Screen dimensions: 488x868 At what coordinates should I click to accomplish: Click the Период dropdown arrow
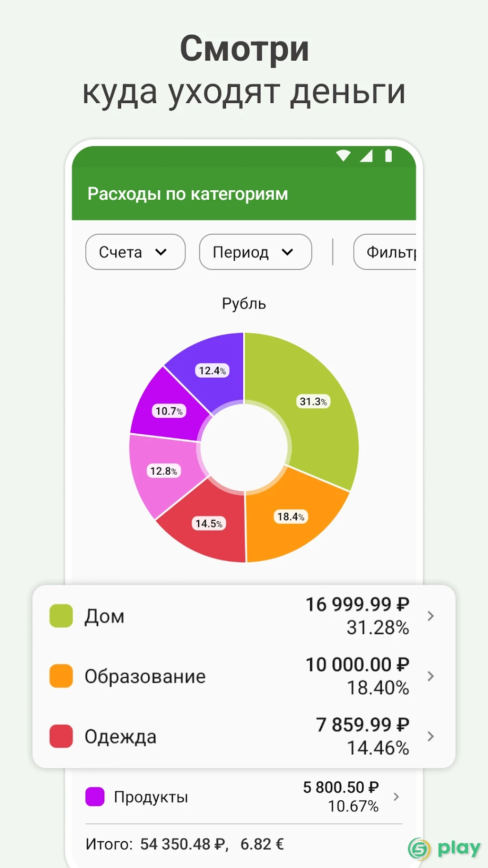tap(287, 252)
